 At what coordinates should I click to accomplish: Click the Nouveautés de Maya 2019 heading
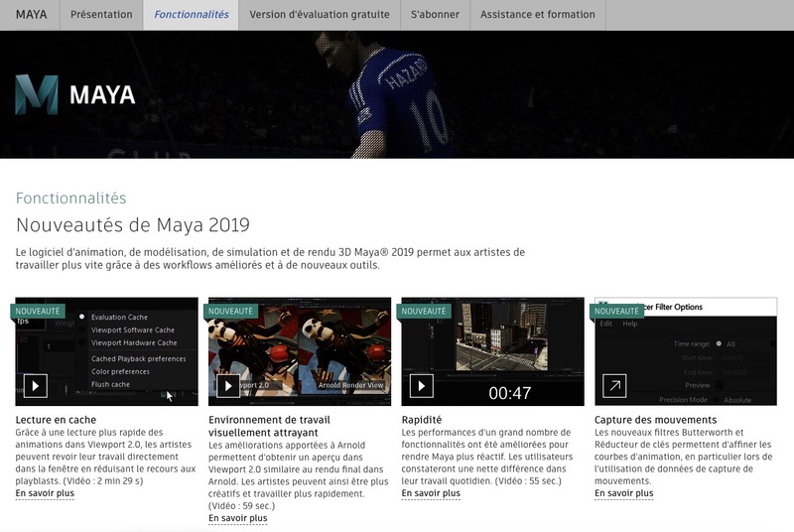click(x=133, y=224)
